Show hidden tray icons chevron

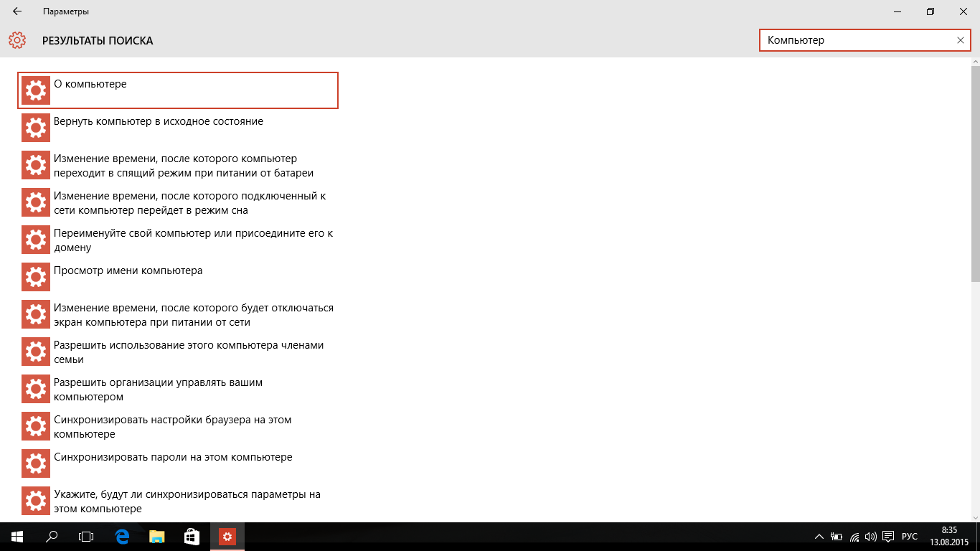pos(820,537)
